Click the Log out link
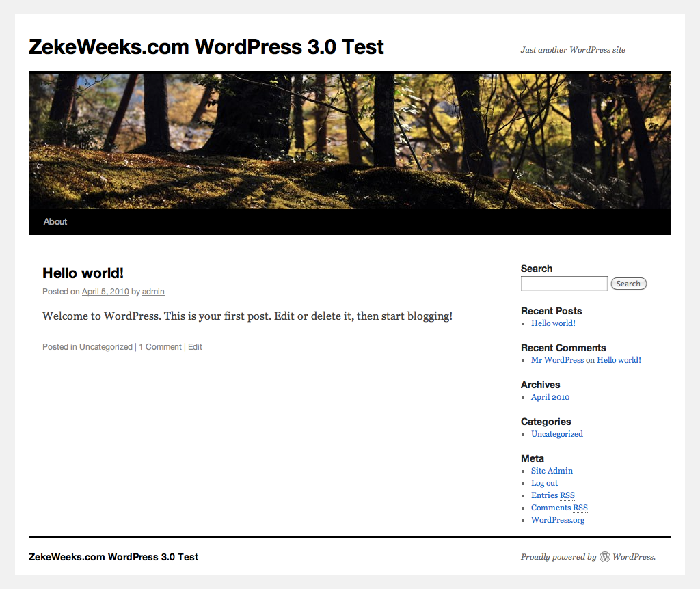Image resolution: width=700 pixels, height=589 pixels. click(545, 483)
